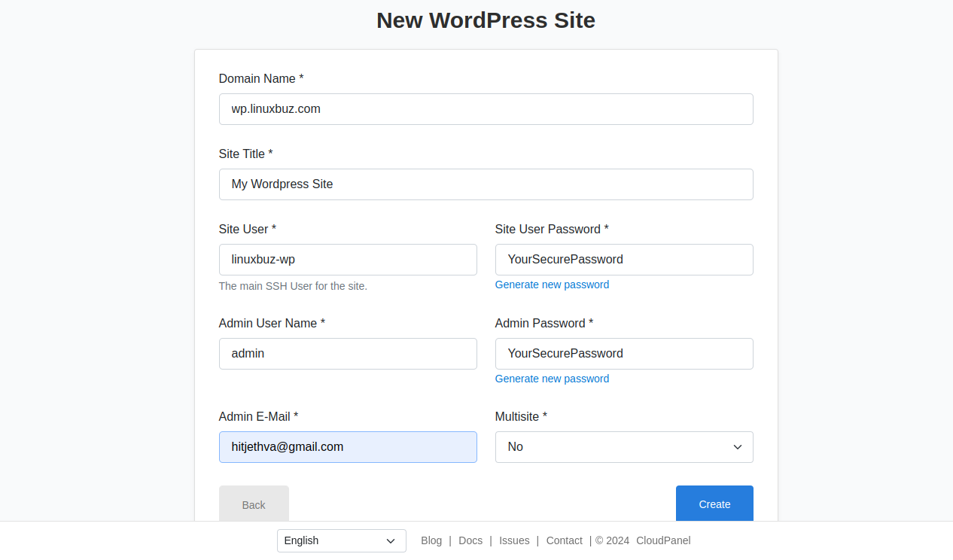Click the "Domain Name *" label text
Screen dimensions: 953x560
[x=261, y=79]
